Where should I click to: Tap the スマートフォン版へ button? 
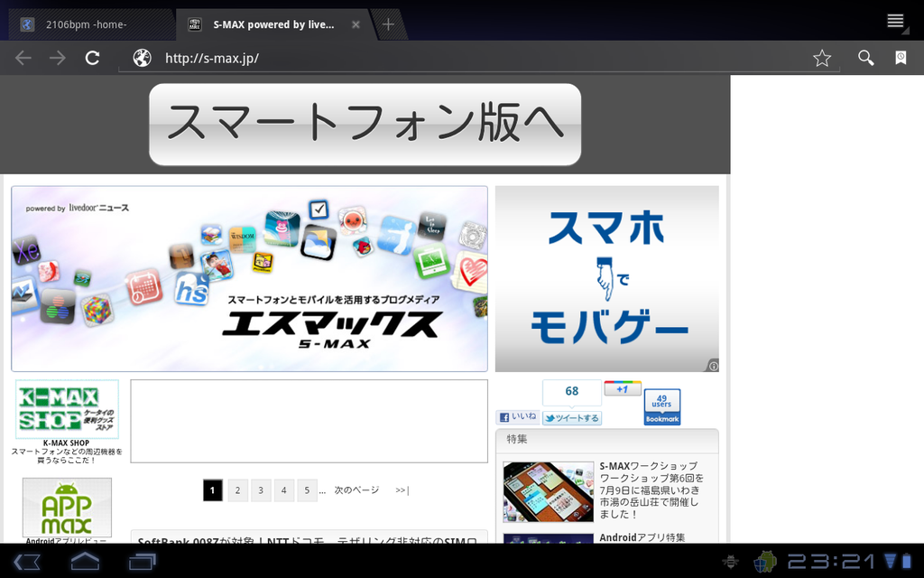tap(365, 125)
